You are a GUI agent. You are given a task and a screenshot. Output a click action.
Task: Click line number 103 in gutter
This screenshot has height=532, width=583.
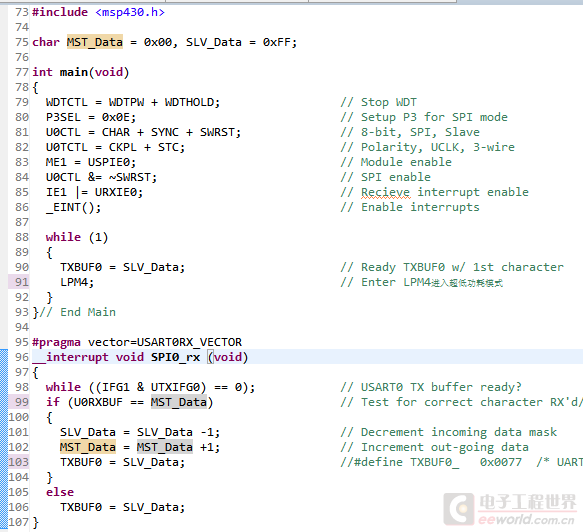pyautogui.click(x=19, y=462)
